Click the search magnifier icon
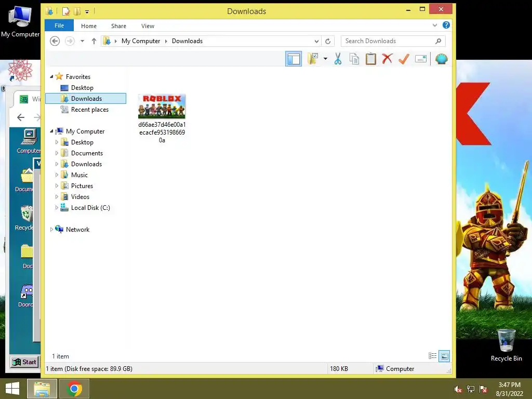 (438, 41)
